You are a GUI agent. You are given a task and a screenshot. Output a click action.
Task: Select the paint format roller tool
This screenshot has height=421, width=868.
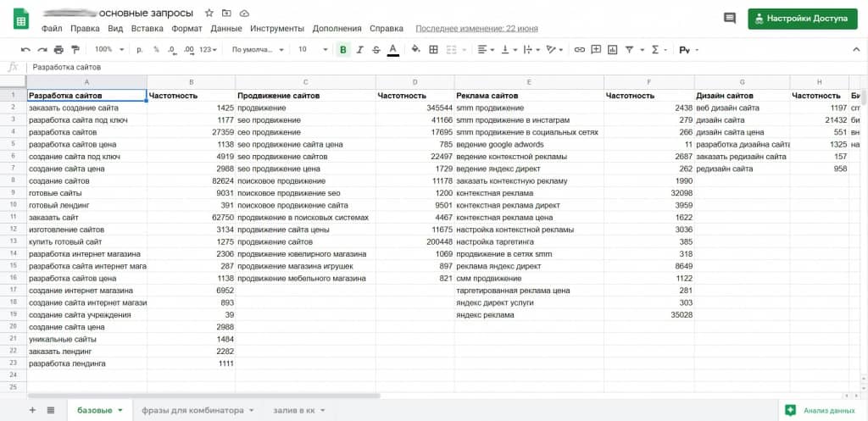[76, 50]
